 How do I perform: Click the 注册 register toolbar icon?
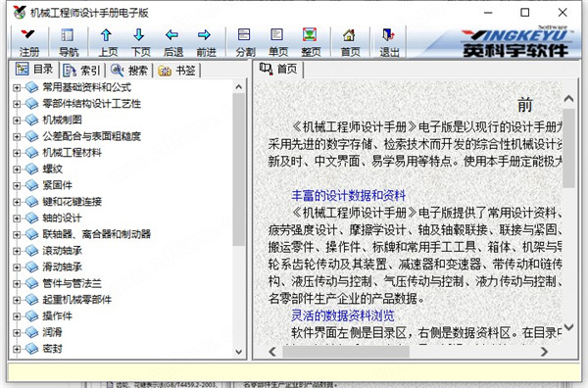pyautogui.click(x=28, y=42)
